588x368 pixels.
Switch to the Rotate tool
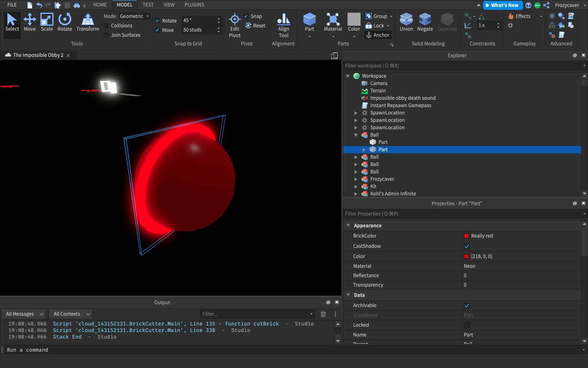click(x=65, y=22)
